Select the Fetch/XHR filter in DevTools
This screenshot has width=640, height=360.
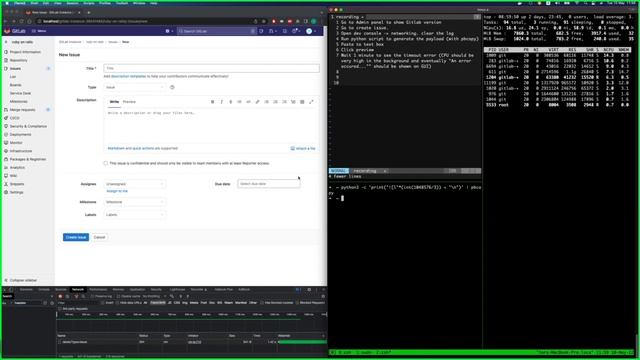(x=158, y=303)
